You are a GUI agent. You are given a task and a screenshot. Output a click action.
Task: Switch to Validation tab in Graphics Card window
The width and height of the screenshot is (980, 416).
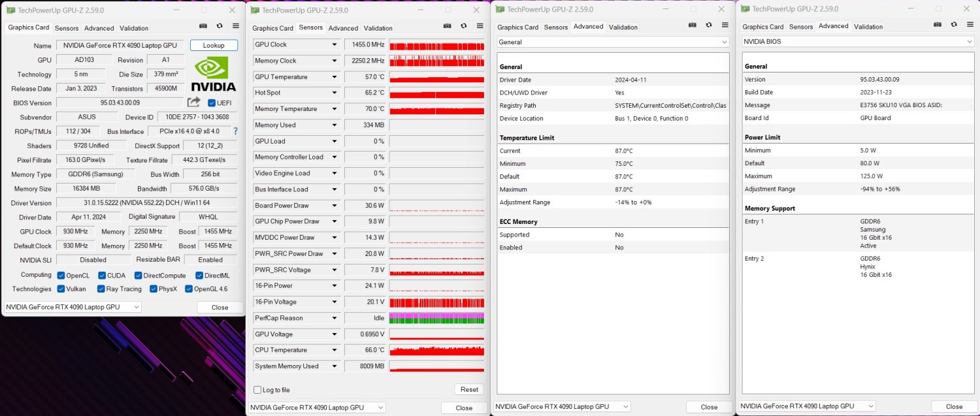coord(133,28)
